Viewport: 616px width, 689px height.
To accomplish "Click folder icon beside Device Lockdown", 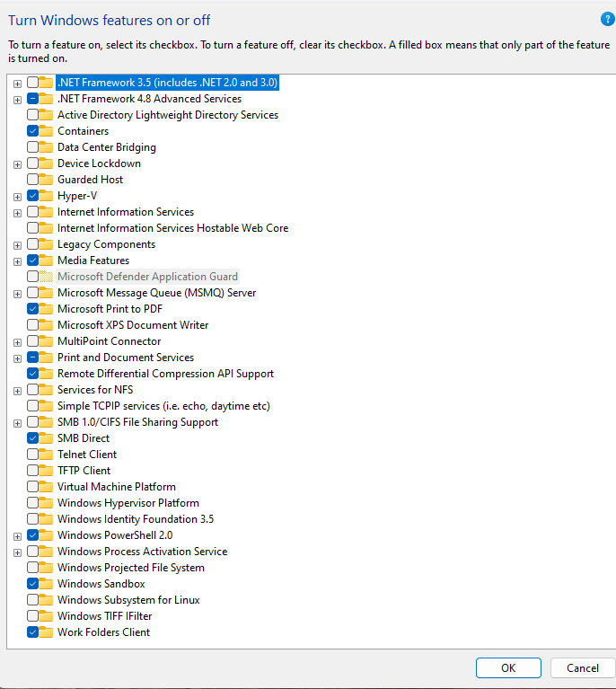I will [x=46, y=163].
